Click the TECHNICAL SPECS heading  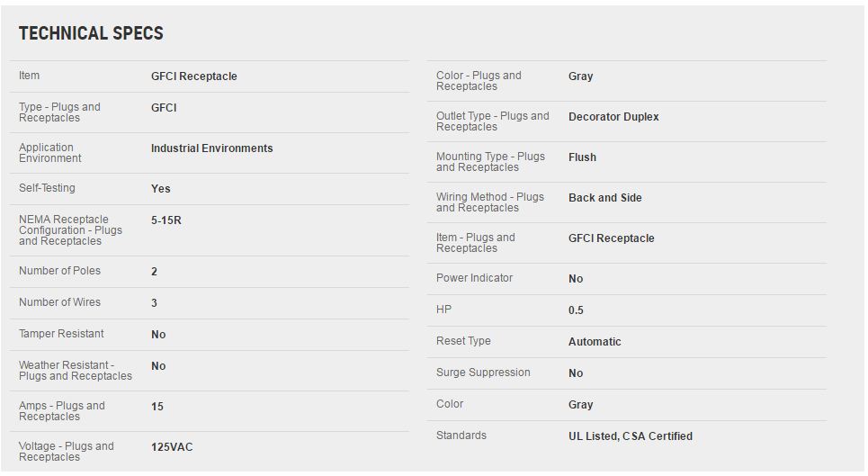click(x=91, y=33)
